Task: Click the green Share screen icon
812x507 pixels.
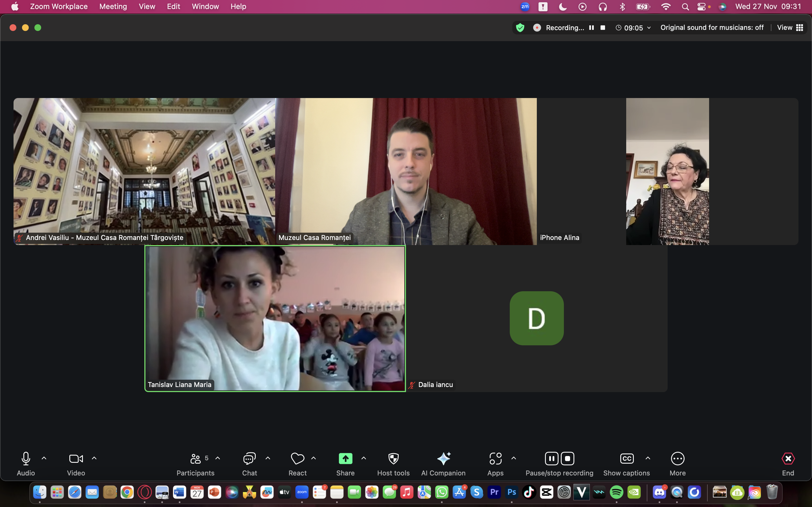Action: [x=345, y=458]
